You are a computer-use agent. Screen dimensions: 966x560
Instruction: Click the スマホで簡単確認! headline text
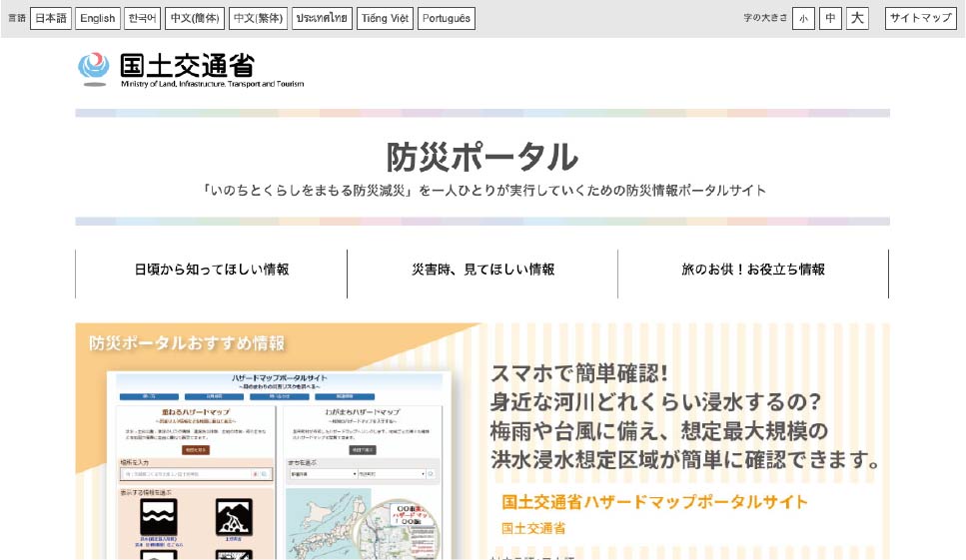579,373
